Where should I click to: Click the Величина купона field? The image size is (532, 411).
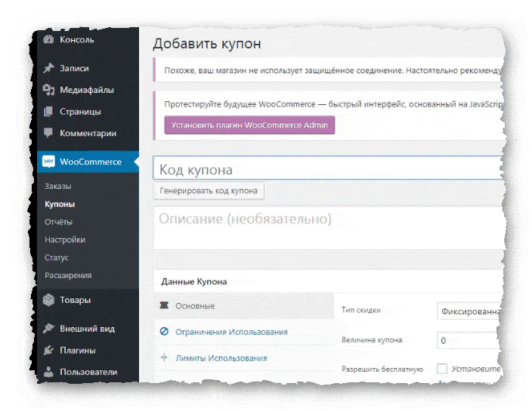coord(469,341)
